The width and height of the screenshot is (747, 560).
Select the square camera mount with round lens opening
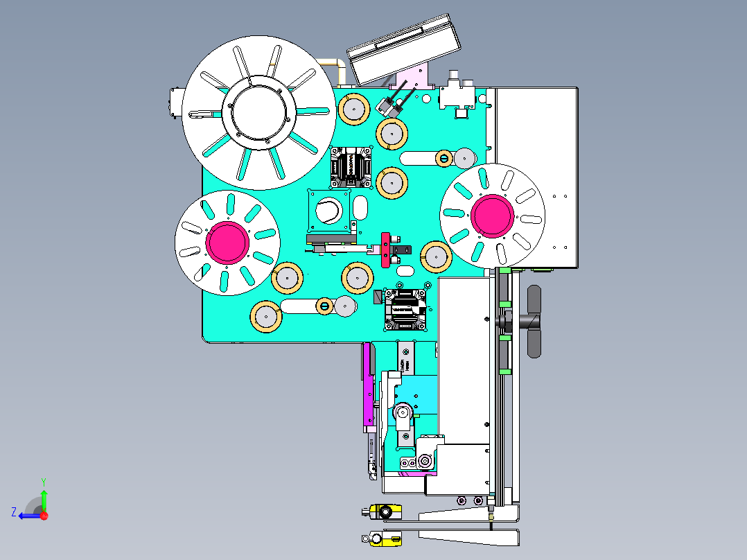(330, 211)
